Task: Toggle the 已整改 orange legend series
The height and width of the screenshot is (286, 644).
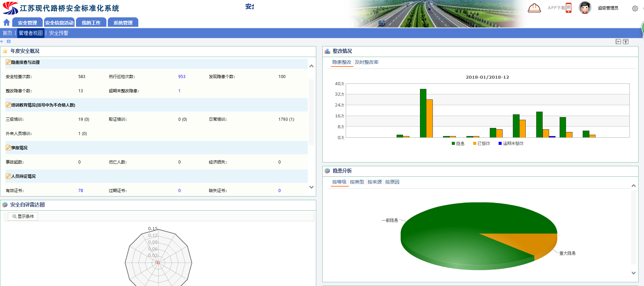Action: (481, 144)
